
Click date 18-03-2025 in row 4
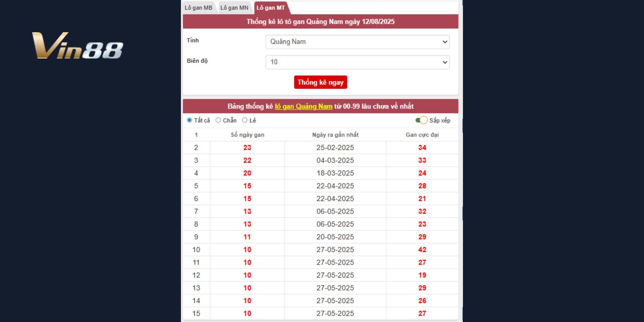pos(335,173)
